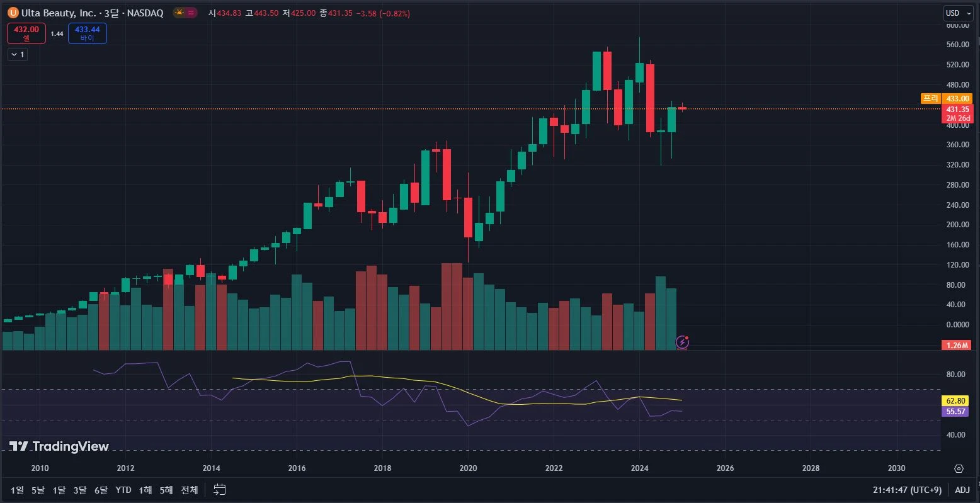Click the 560.00 price axis label
The width and height of the screenshot is (980, 503).
[x=957, y=45]
